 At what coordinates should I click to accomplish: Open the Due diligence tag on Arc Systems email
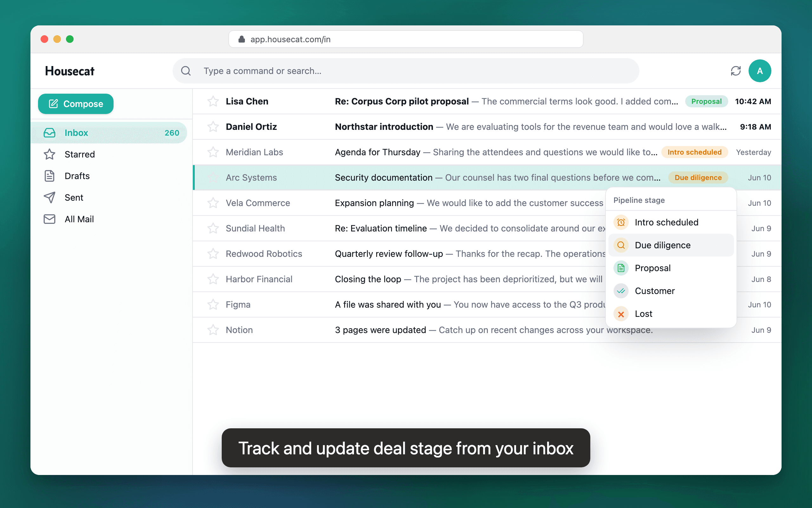click(698, 177)
